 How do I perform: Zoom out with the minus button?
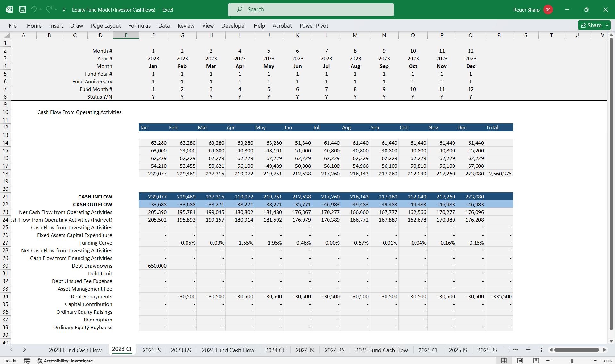tap(548, 361)
